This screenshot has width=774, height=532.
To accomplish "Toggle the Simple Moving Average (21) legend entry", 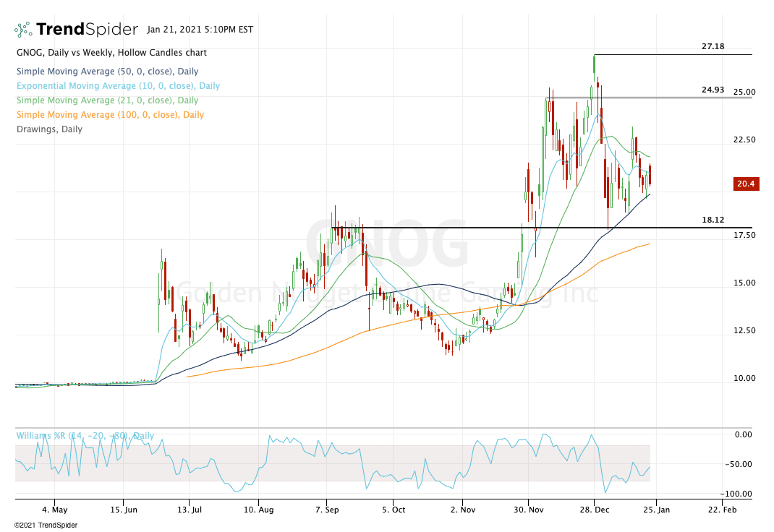I will coord(106,100).
